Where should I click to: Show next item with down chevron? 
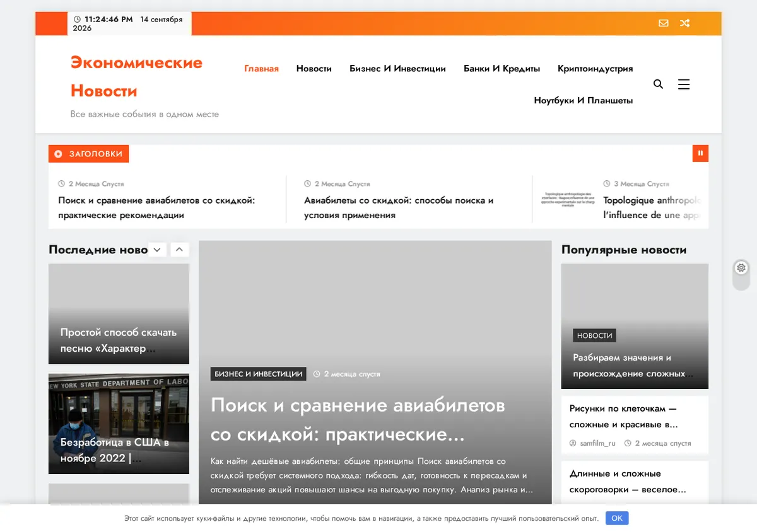click(157, 250)
